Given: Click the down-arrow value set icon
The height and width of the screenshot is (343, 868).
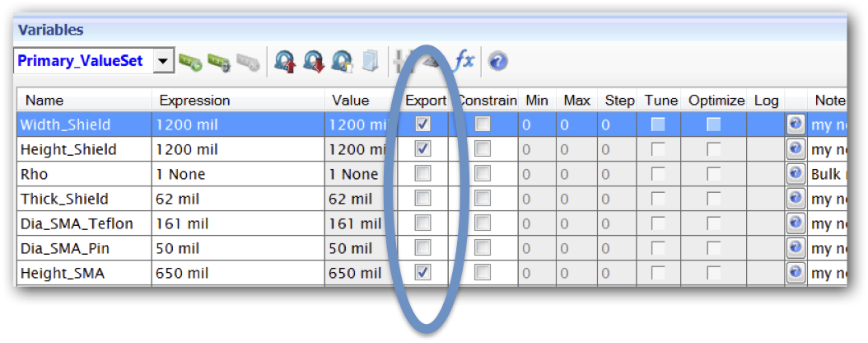Looking at the screenshot, I should coord(314,61).
